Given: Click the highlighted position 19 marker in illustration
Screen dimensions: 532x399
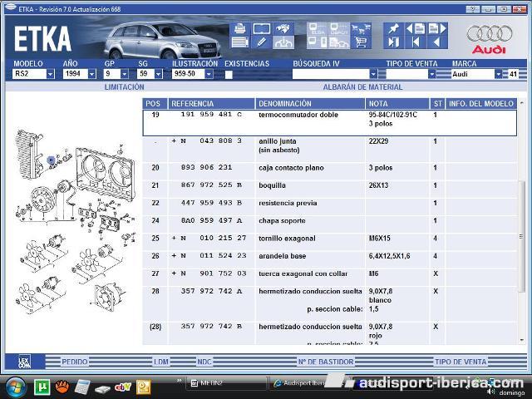Looking at the screenshot, I should click(51, 160).
